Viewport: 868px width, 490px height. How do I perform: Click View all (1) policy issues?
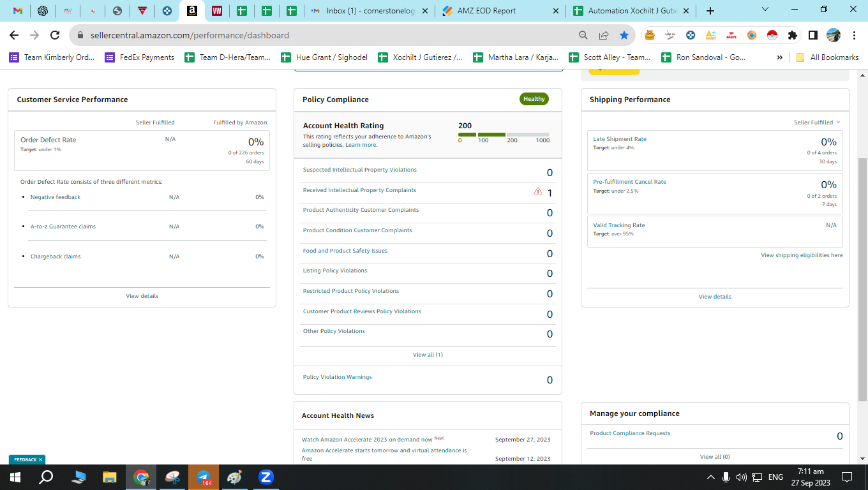point(428,355)
